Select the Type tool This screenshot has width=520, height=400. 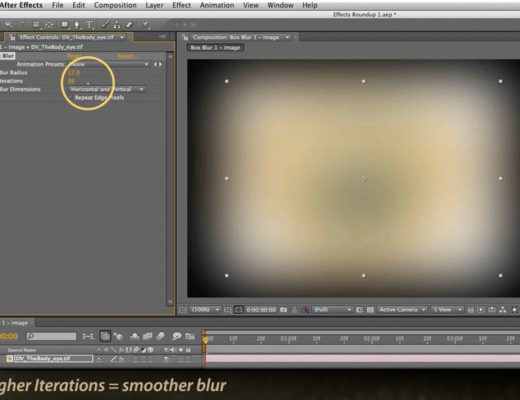tap(89, 25)
